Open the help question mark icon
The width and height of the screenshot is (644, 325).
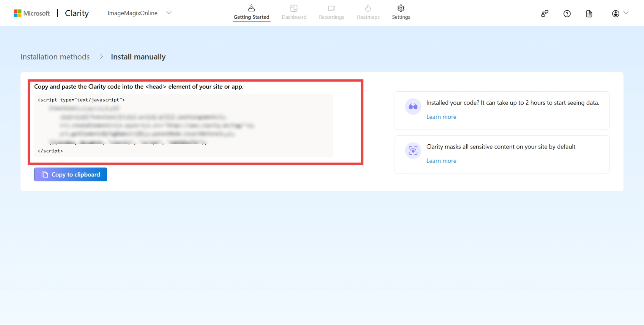click(x=567, y=13)
